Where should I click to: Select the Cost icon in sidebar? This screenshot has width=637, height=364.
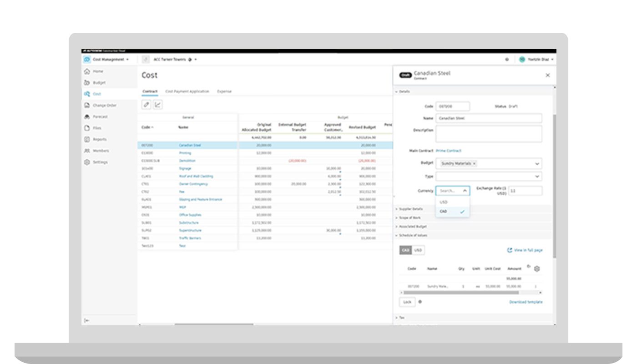[86, 94]
